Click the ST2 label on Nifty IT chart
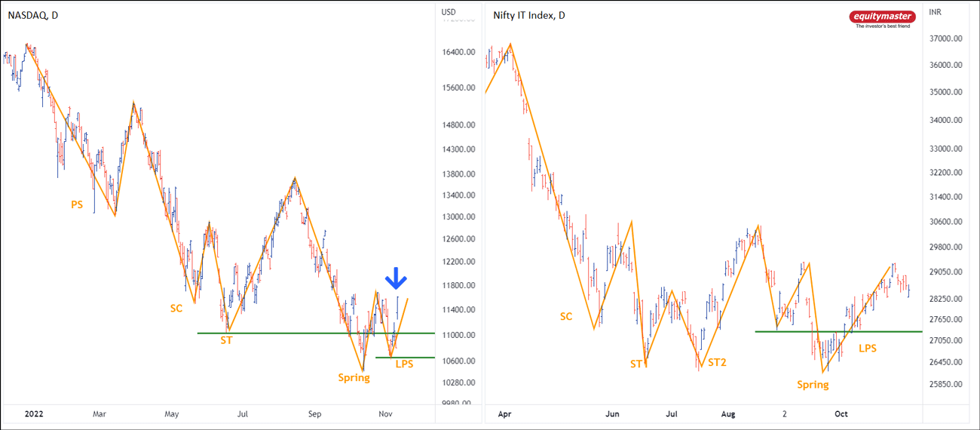Screen dimensions: 980x430 [x=717, y=363]
